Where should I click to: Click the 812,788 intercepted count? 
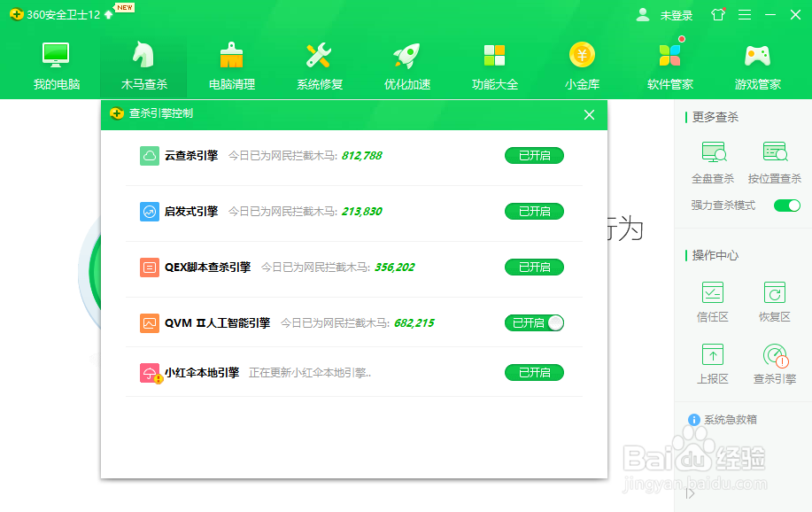coord(361,156)
